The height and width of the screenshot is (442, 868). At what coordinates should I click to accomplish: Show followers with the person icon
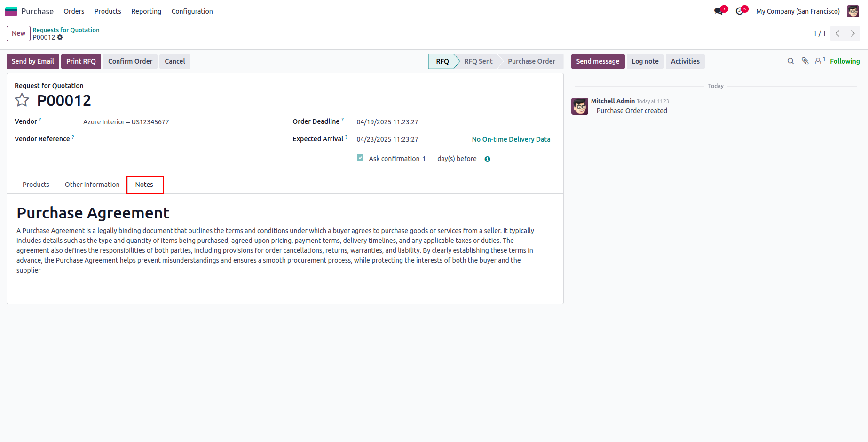818,61
